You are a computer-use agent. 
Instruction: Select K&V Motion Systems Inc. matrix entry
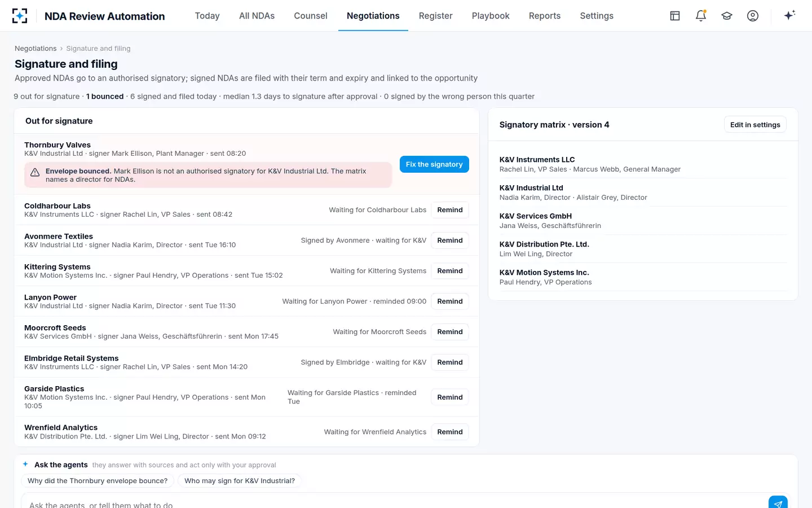pos(544,273)
